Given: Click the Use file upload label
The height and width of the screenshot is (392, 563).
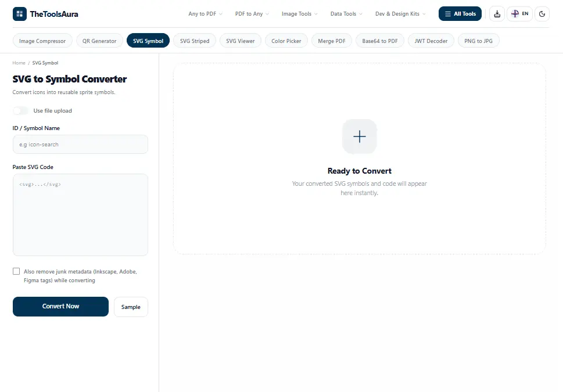Looking at the screenshot, I should coord(53,110).
